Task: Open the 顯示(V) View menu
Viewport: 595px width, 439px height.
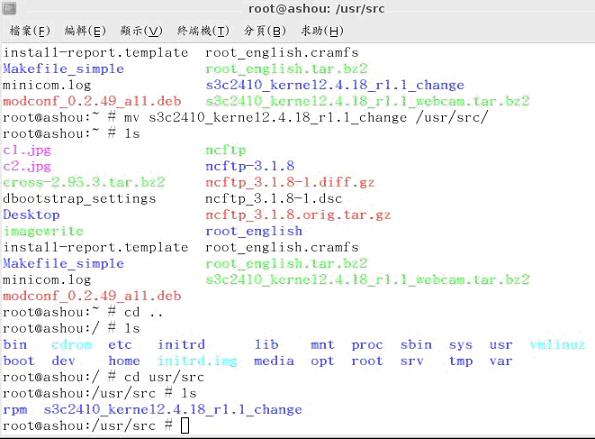Action: 141,31
